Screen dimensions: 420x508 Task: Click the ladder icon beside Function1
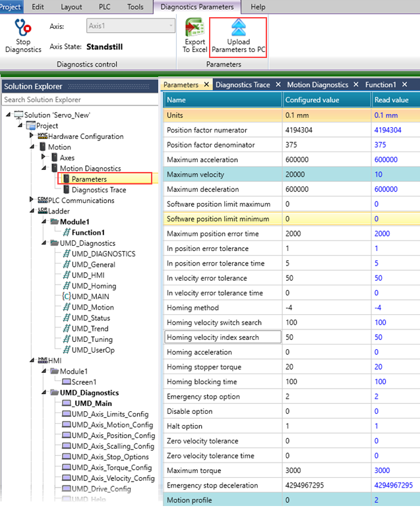pyautogui.click(x=67, y=233)
